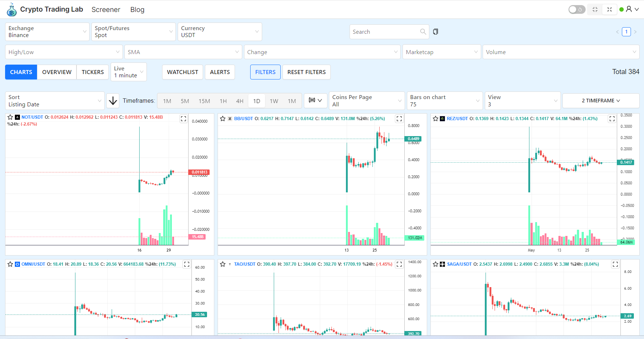Click the REZ coin logo icon
Viewport: 644px width, 339px height.
point(442,119)
